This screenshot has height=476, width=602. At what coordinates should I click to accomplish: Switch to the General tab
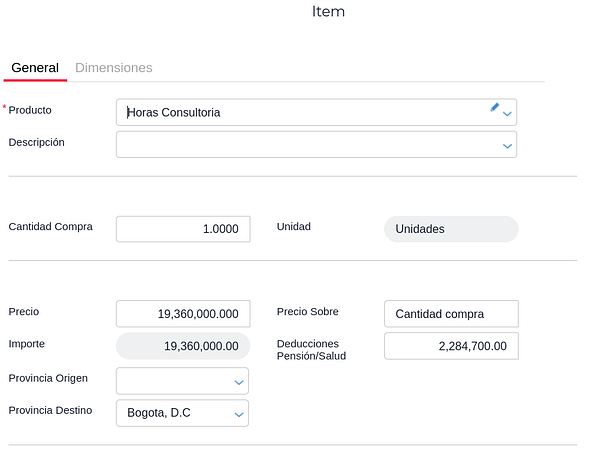click(35, 68)
